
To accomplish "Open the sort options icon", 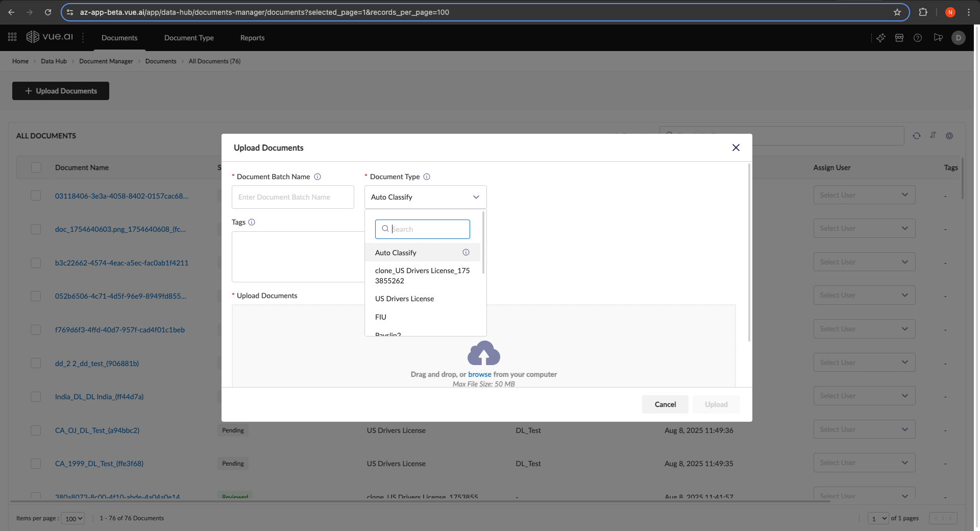I will pyautogui.click(x=933, y=136).
